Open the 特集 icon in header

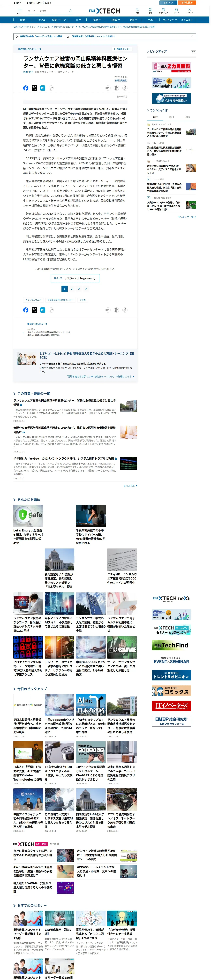tap(137, 11)
